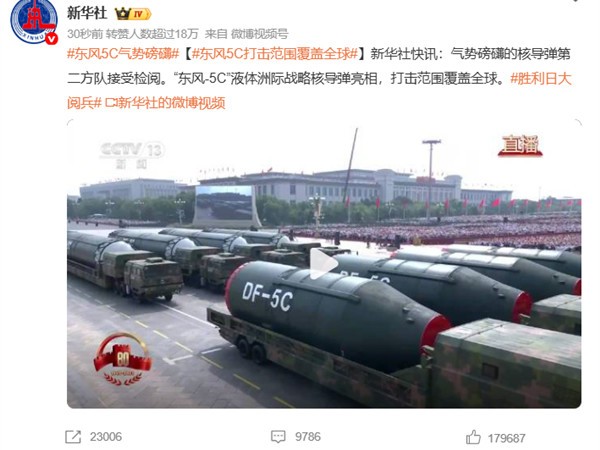Click the 直播 live badge on video
This screenshot has width=600, height=450.
point(520,145)
